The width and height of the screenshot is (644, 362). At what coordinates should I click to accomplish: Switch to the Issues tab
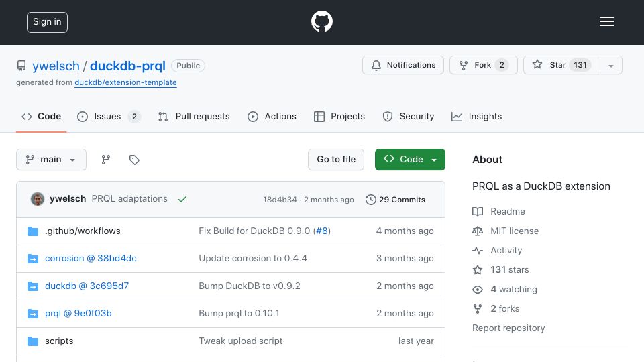click(x=109, y=117)
